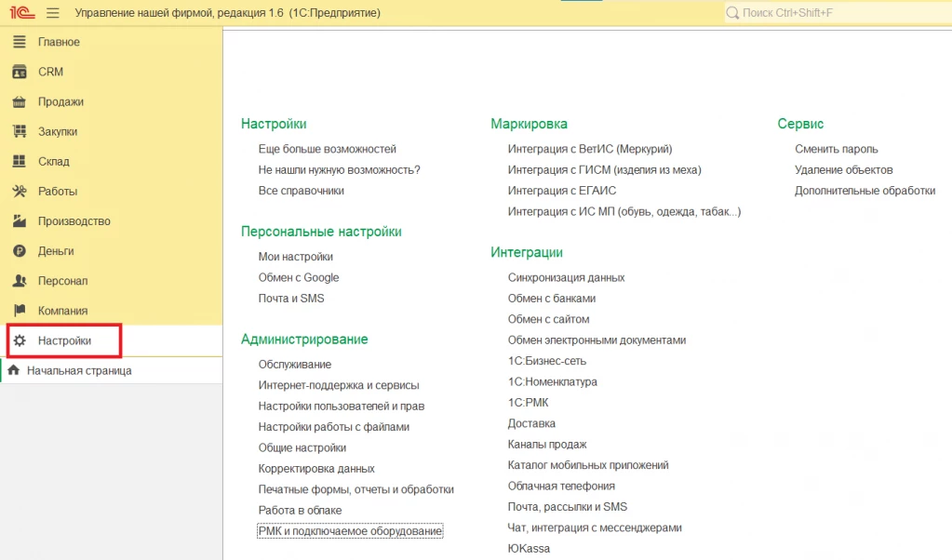Open Каналы продаж
Image resolution: width=952 pixels, height=560 pixels.
[547, 445]
